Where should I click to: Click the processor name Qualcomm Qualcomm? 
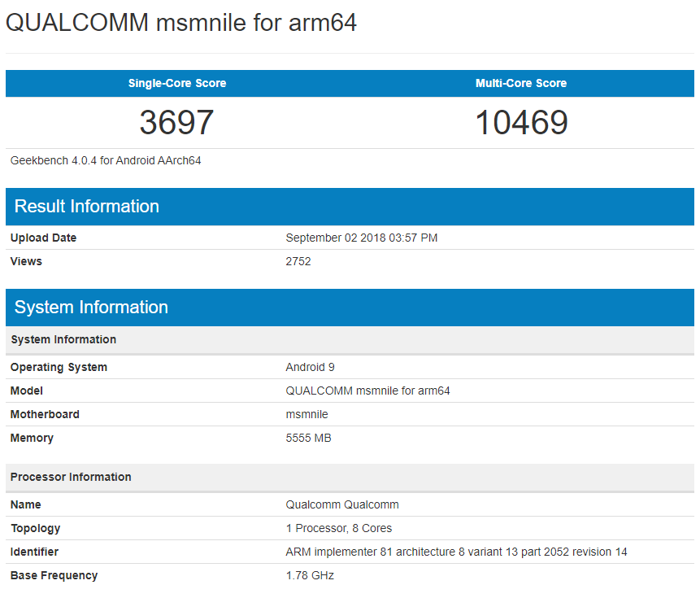tap(342, 504)
